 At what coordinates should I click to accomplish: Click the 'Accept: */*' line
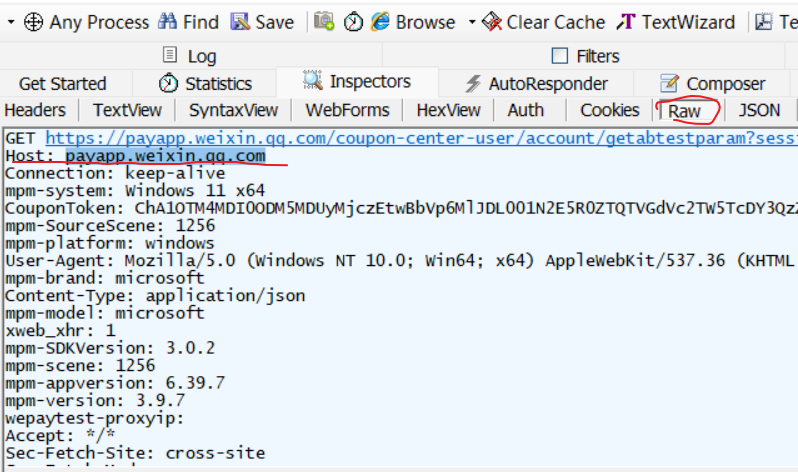coord(60,435)
